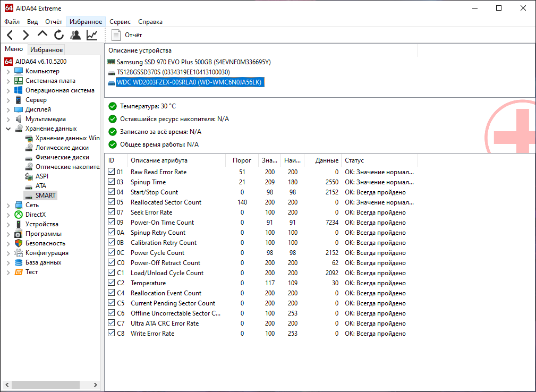Expand the Системная плата node
Image resolution: width=536 pixels, height=392 pixels.
(x=8, y=81)
